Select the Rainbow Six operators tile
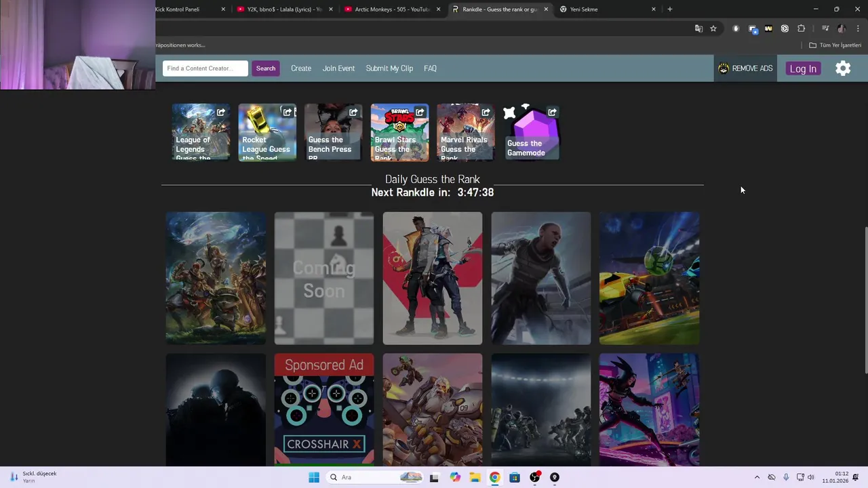Viewport: 868px width, 488px height. point(541,409)
